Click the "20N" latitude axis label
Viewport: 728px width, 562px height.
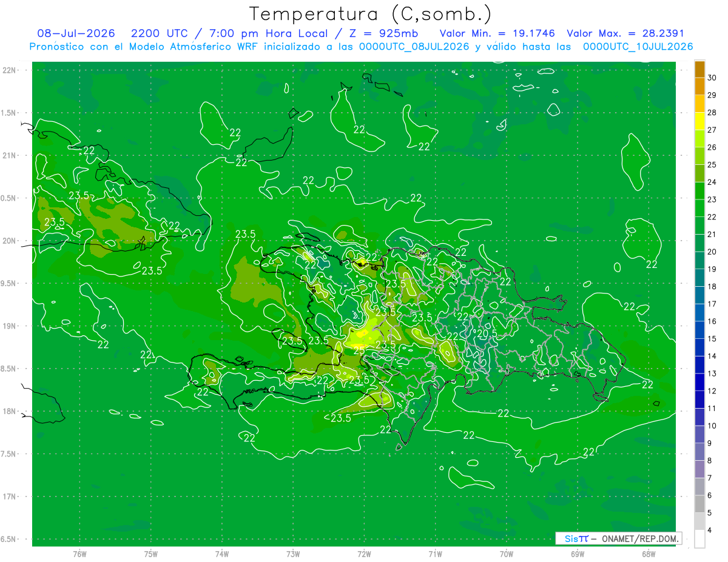pos(10,241)
